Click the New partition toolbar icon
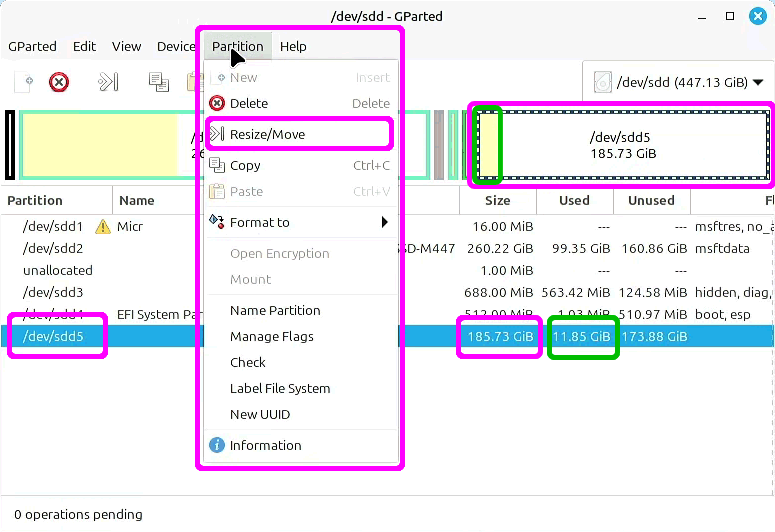Image resolution: width=775 pixels, height=532 pixels. click(x=25, y=82)
